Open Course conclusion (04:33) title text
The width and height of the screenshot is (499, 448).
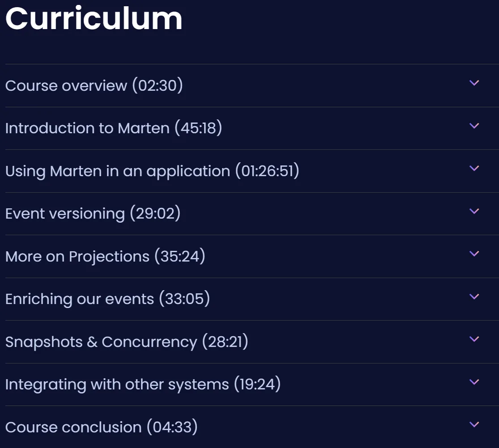tap(102, 427)
